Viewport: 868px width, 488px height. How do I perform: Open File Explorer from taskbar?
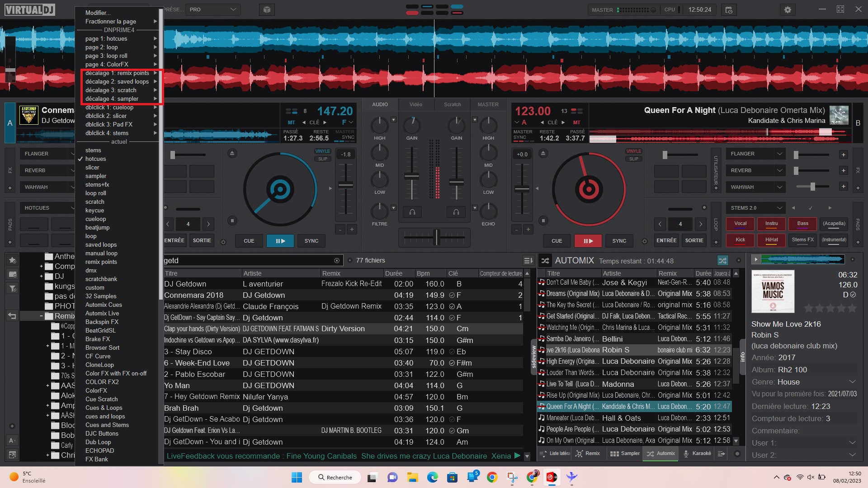pyautogui.click(x=412, y=477)
